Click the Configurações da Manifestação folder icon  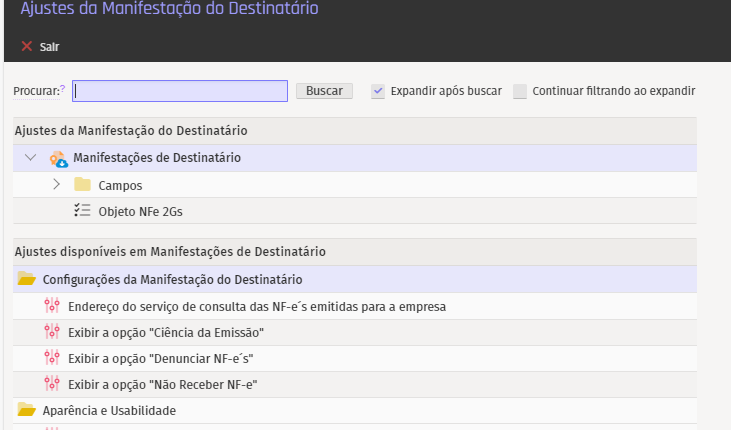(x=26, y=280)
